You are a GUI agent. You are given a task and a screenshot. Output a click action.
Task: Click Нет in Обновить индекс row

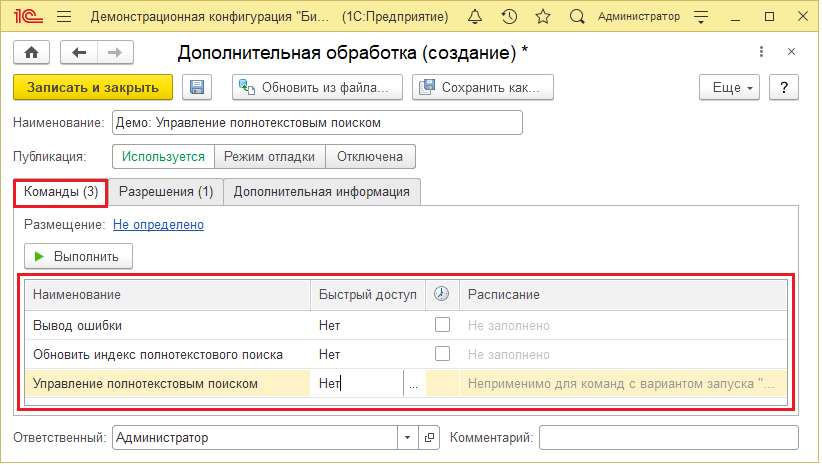click(x=329, y=354)
